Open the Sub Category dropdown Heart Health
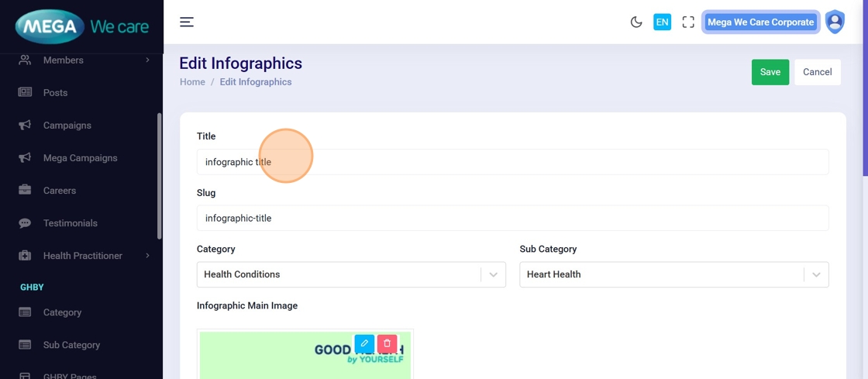The width and height of the screenshot is (868, 379). [673, 274]
